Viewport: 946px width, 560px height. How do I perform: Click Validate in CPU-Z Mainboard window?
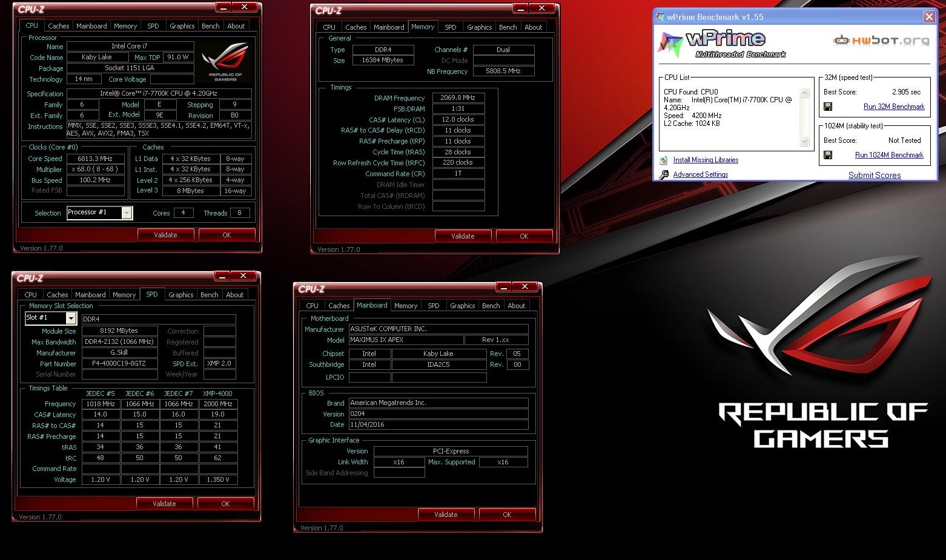click(446, 515)
